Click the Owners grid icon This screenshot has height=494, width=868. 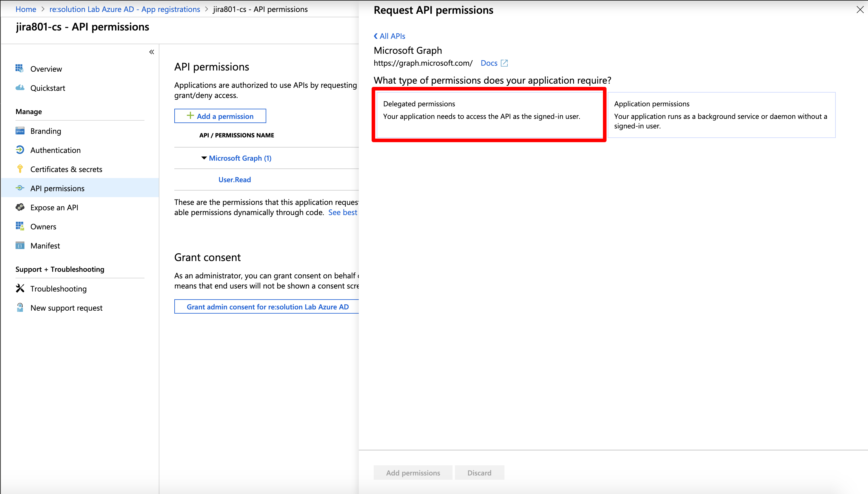(x=20, y=226)
